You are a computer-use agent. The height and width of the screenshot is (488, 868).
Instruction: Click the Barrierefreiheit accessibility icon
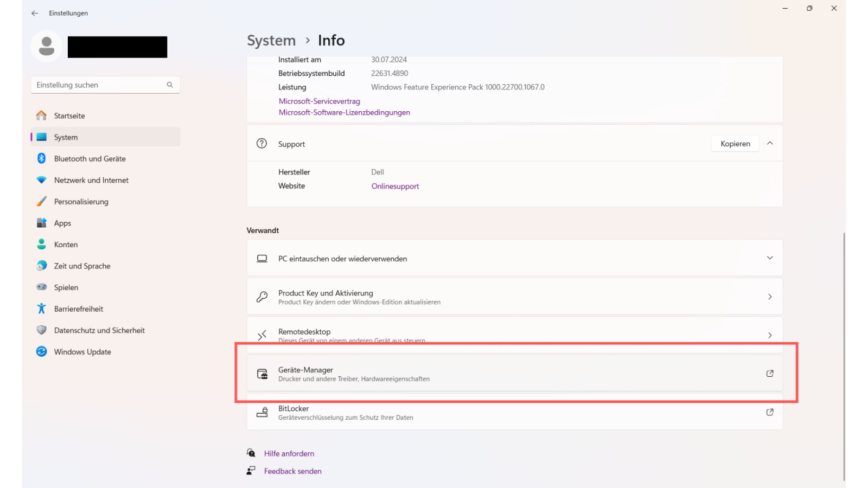[42, 309]
